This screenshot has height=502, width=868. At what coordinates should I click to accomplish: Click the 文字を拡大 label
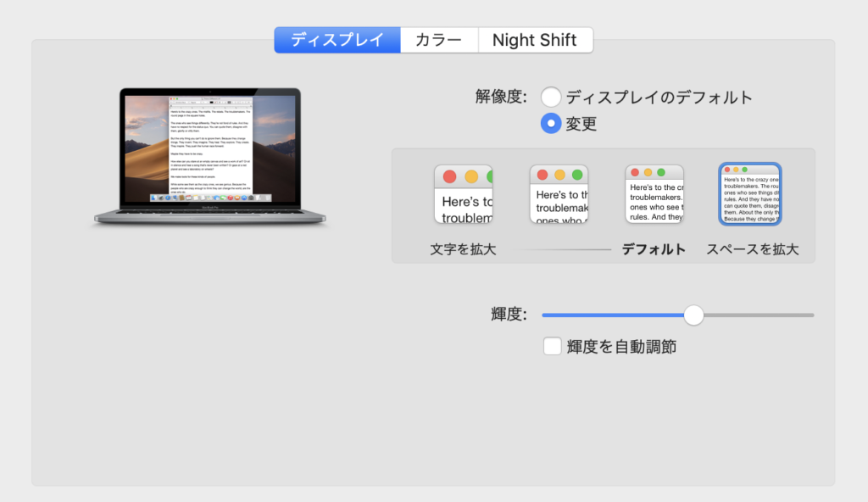pos(464,249)
